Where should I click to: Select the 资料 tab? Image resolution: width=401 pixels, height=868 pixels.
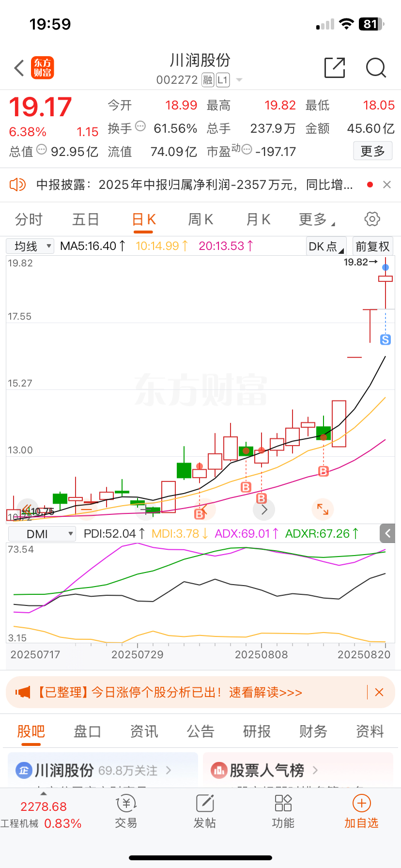point(370,731)
